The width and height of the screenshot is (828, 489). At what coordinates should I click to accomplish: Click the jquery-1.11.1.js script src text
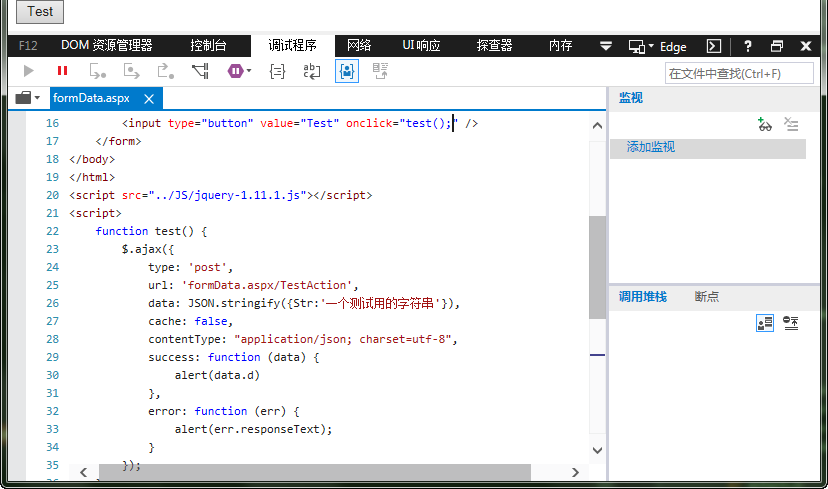click(x=228, y=195)
